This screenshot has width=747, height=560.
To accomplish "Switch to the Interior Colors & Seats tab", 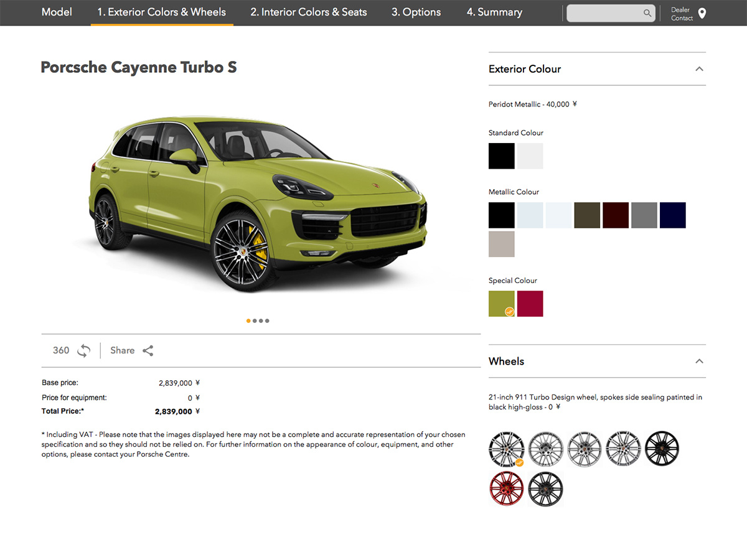I will [308, 12].
